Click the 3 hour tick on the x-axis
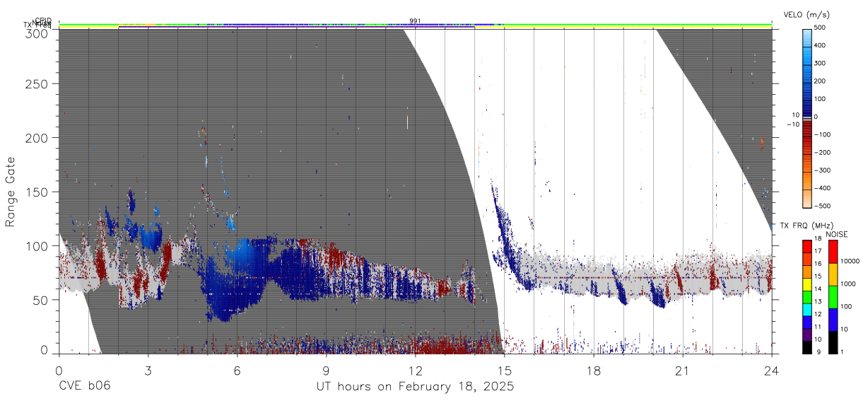 pyautogui.click(x=148, y=370)
